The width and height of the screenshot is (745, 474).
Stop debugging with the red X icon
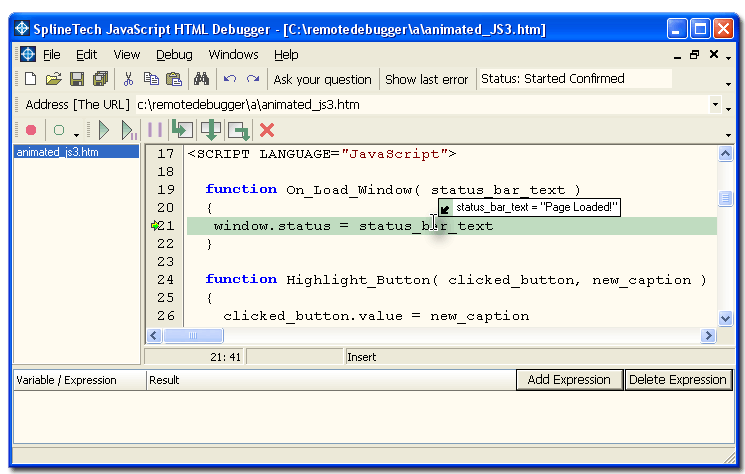point(267,130)
